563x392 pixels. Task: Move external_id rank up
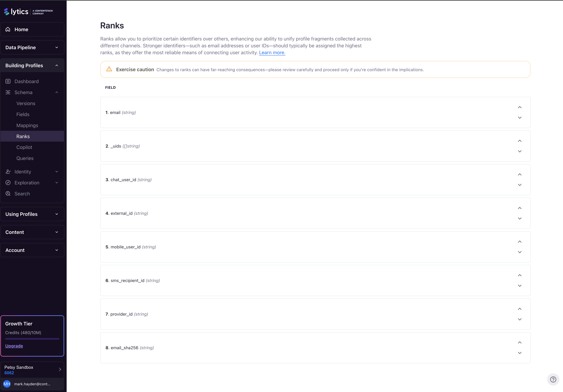click(520, 208)
